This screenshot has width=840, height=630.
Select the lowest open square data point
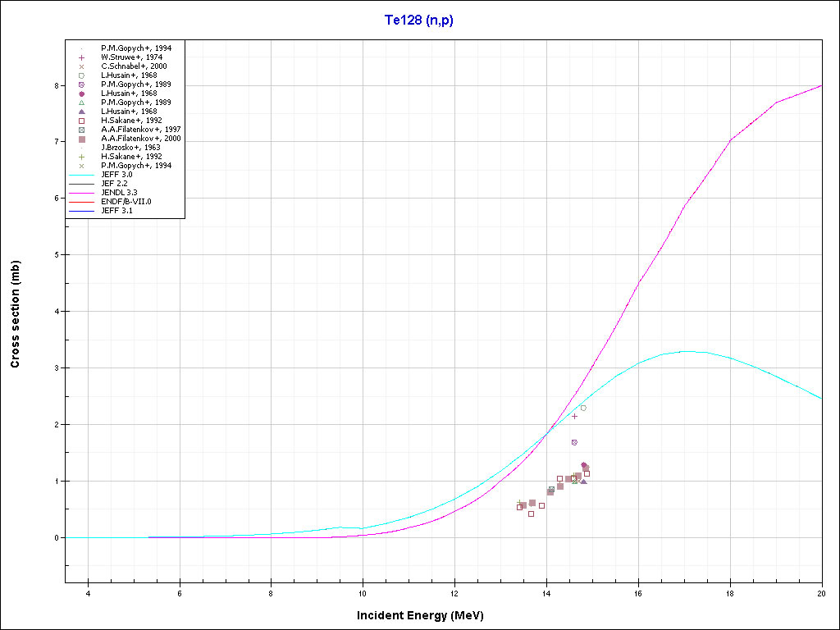[x=531, y=514]
